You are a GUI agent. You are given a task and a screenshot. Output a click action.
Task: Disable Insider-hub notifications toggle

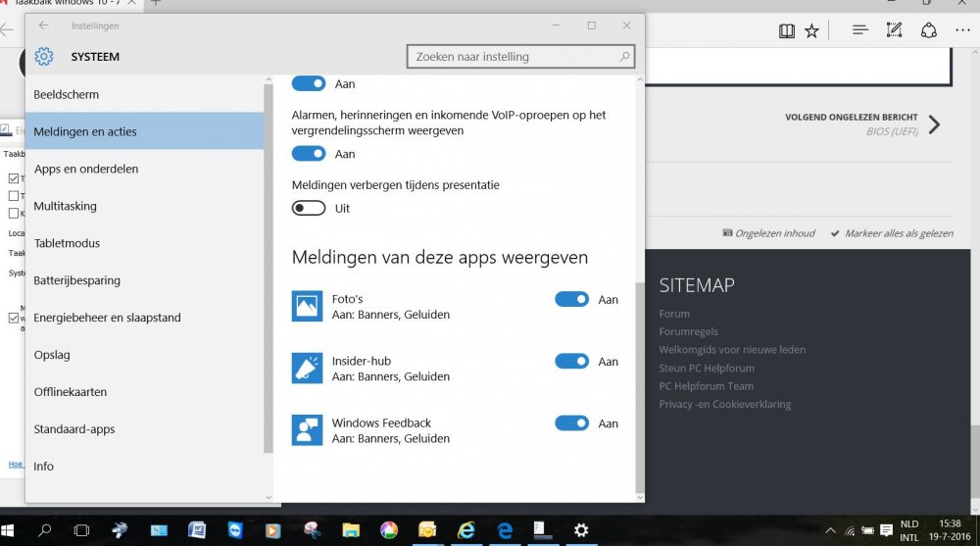pos(571,362)
